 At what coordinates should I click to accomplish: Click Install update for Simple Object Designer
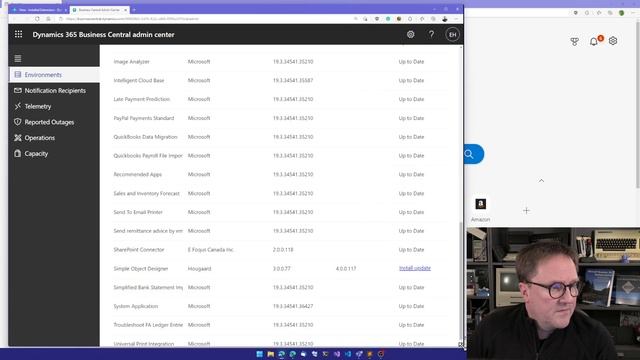point(415,268)
